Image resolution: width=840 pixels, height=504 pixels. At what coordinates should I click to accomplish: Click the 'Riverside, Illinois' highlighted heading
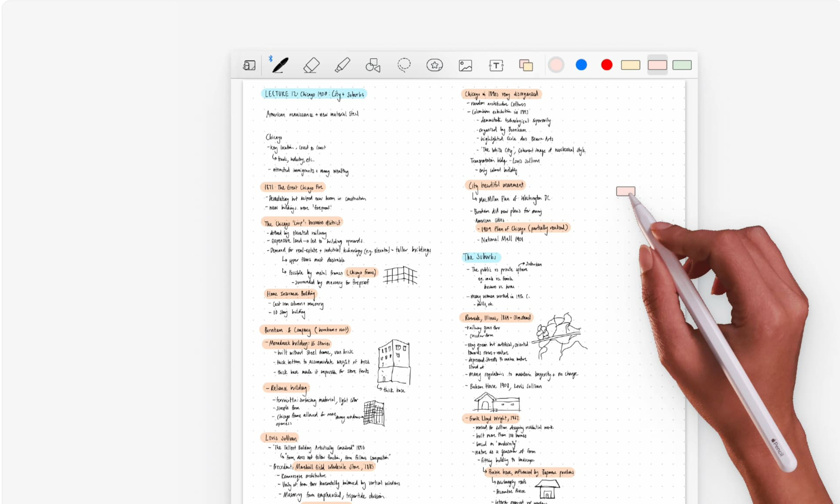tap(496, 318)
